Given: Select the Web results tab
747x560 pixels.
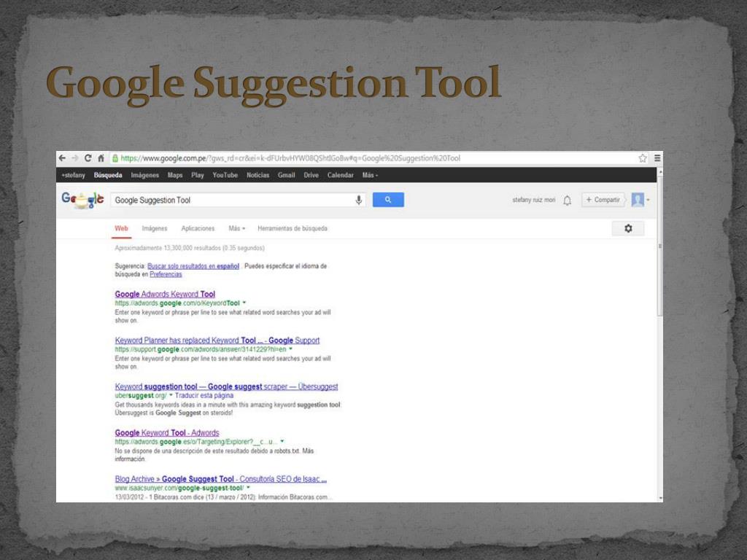Looking at the screenshot, I should point(122,228).
